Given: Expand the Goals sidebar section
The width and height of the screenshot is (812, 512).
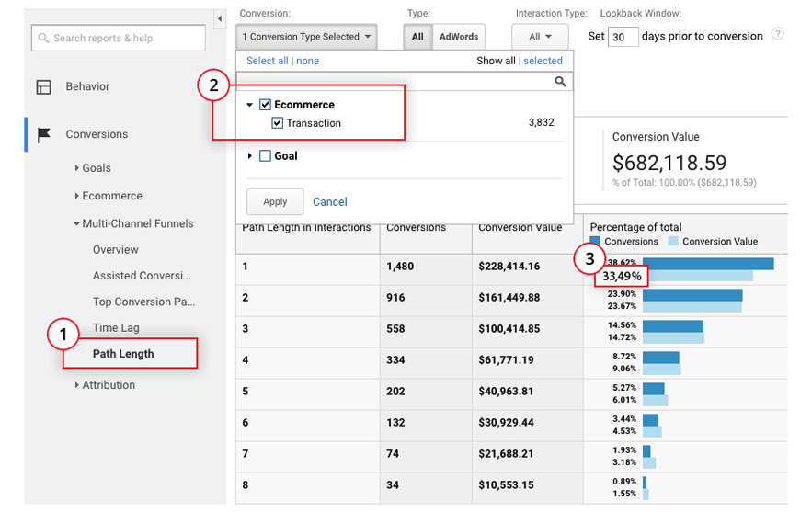Looking at the screenshot, I should (76, 167).
